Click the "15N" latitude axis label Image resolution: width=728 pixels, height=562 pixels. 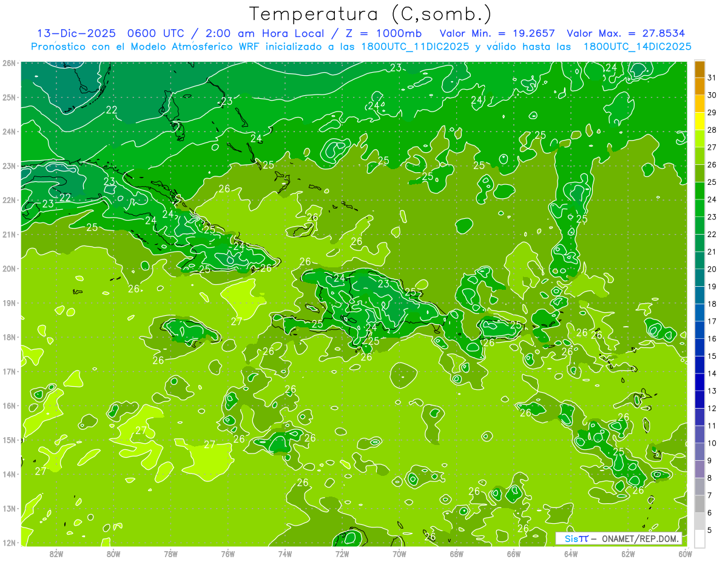(9, 440)
